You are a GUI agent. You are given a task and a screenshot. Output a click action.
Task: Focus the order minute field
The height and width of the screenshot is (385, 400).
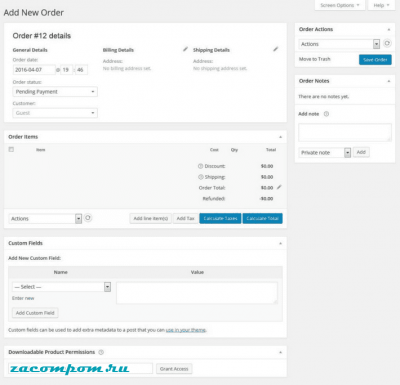[81, 70]
